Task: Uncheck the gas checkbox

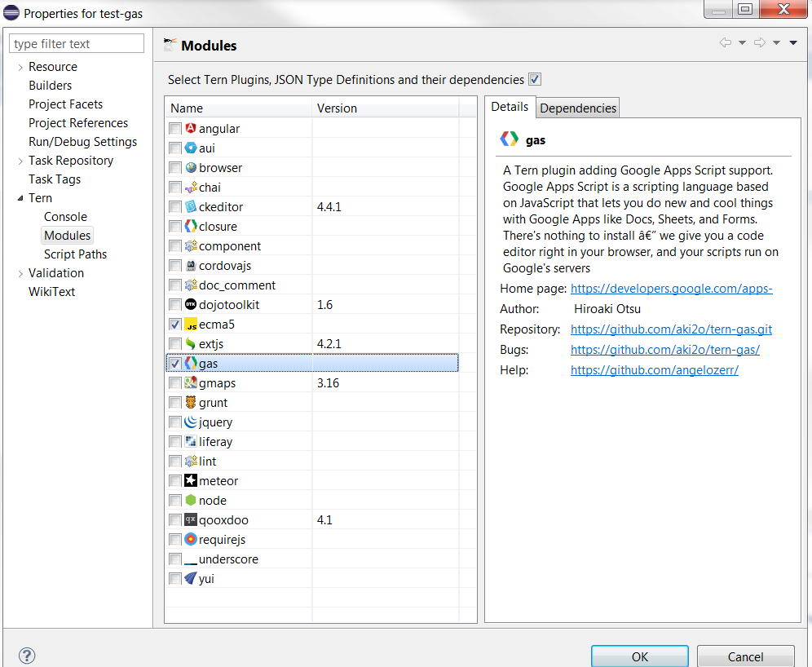Action: 175,363
